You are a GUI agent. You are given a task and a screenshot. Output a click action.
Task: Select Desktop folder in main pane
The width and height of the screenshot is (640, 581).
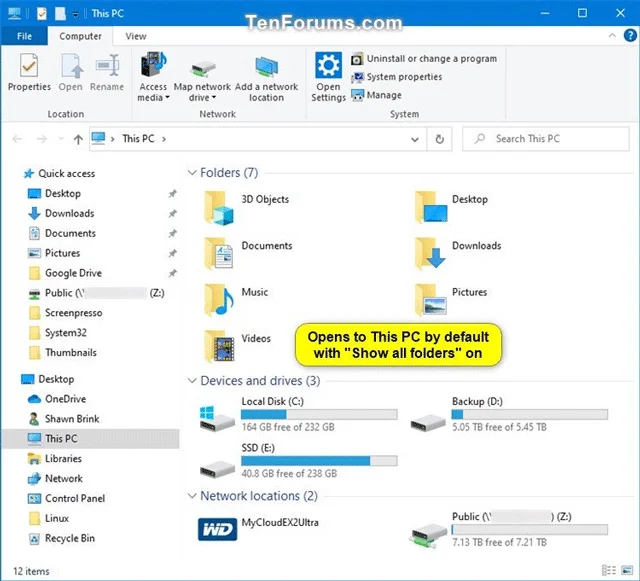(x=451, y=208)
